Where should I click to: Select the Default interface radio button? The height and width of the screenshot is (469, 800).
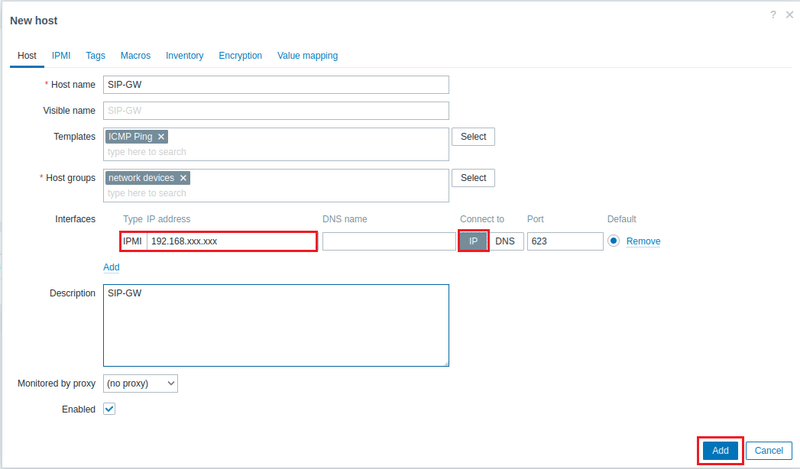[x=613, y=241]
